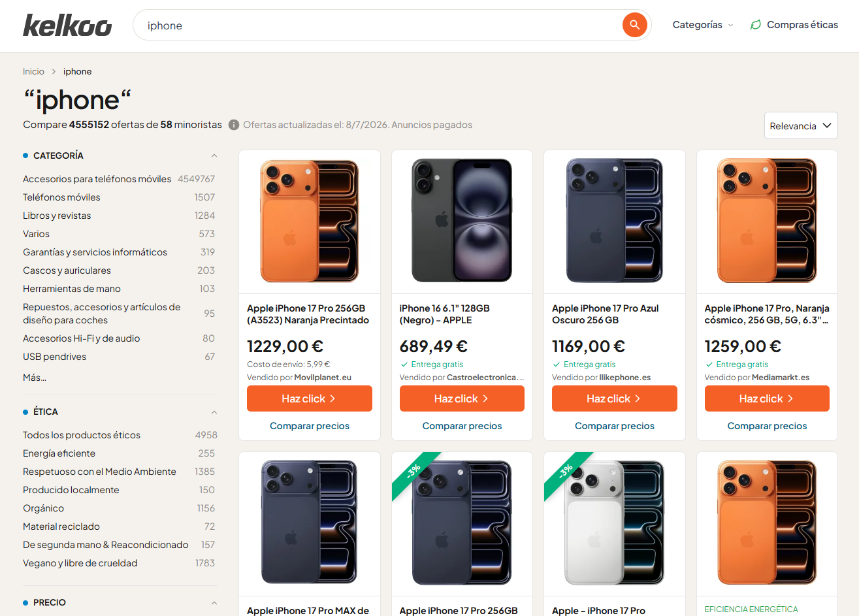Collapse the CATEGORÍA filter section
The width and height of the screenshot is (859, 616).
(x=214, y=155)
